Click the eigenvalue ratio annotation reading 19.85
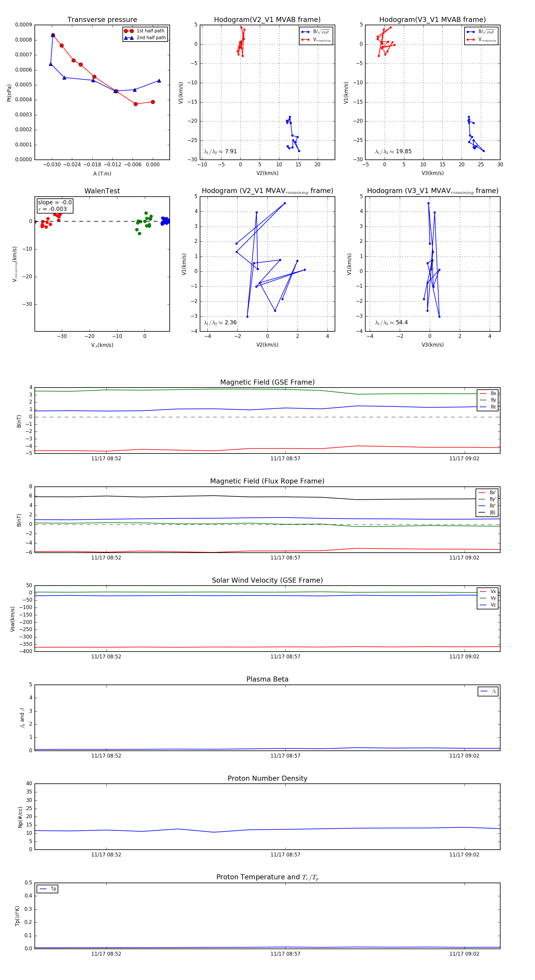This screenshot has height=980, width=535. click(393, 151)
